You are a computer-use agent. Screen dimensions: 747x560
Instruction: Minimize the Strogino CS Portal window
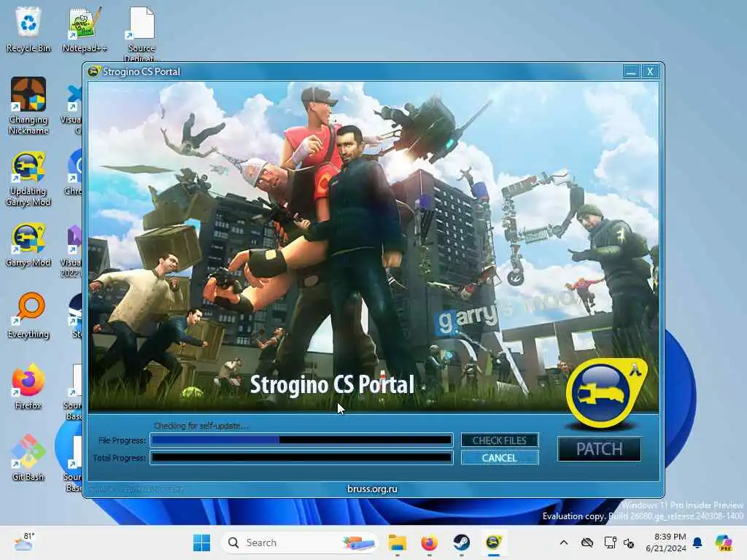pyautogui.click(x=631, y=71)
